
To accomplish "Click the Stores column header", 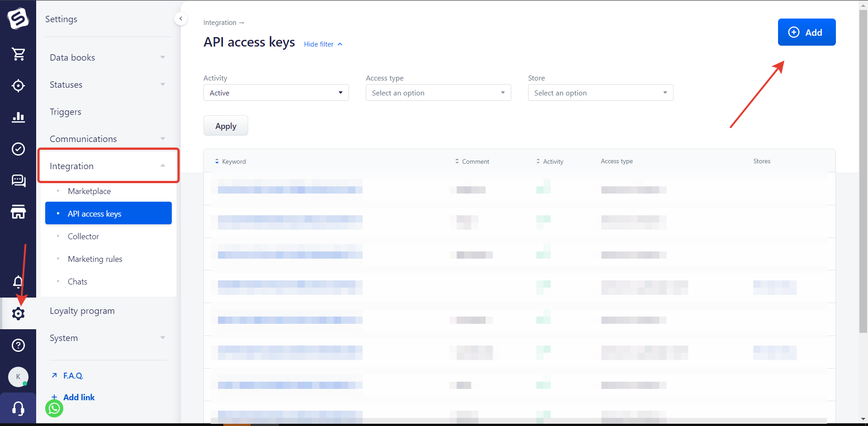I will pyautogui.click(x=762, y=161).
